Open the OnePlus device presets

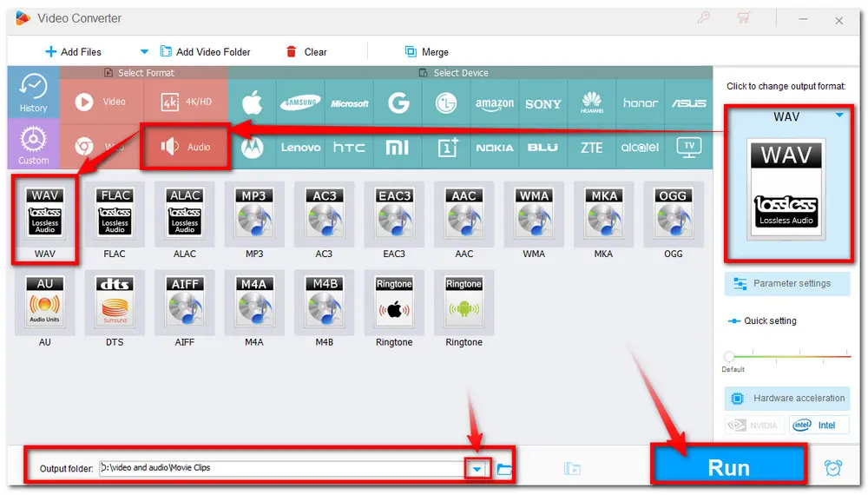446,148
